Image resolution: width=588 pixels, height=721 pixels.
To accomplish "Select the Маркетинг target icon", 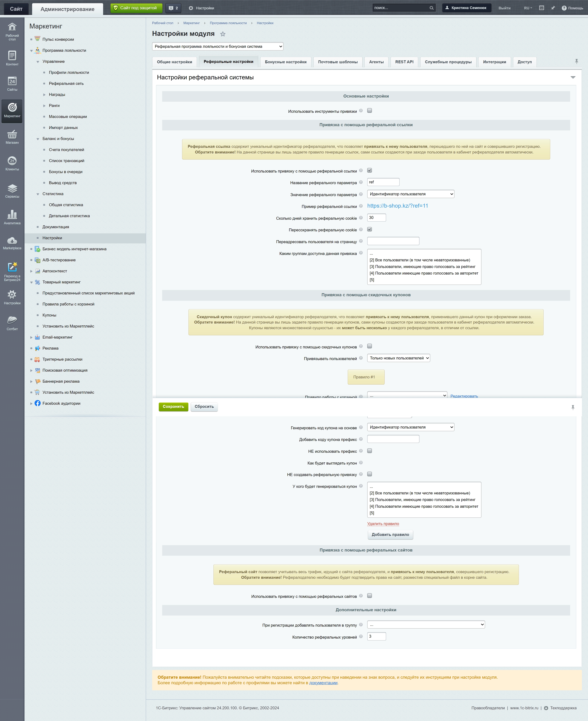I will tap(12, 107).
